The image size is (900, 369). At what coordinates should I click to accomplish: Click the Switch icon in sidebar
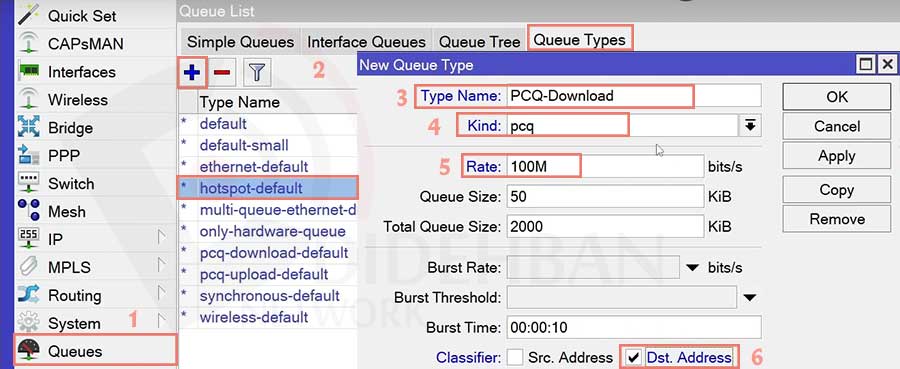click(x=28, y=183)
